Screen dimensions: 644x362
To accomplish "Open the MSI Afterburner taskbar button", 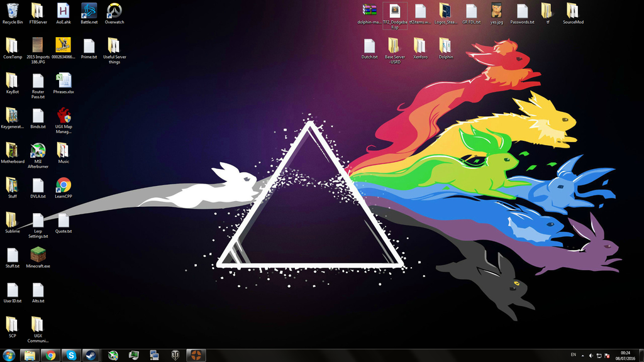I will pos(113,356).
